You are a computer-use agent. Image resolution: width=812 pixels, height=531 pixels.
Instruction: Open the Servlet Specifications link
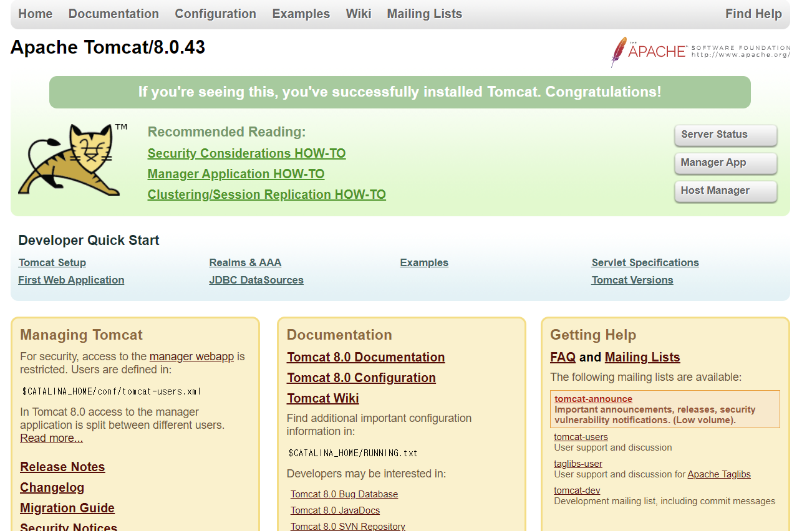pos(645,262)
